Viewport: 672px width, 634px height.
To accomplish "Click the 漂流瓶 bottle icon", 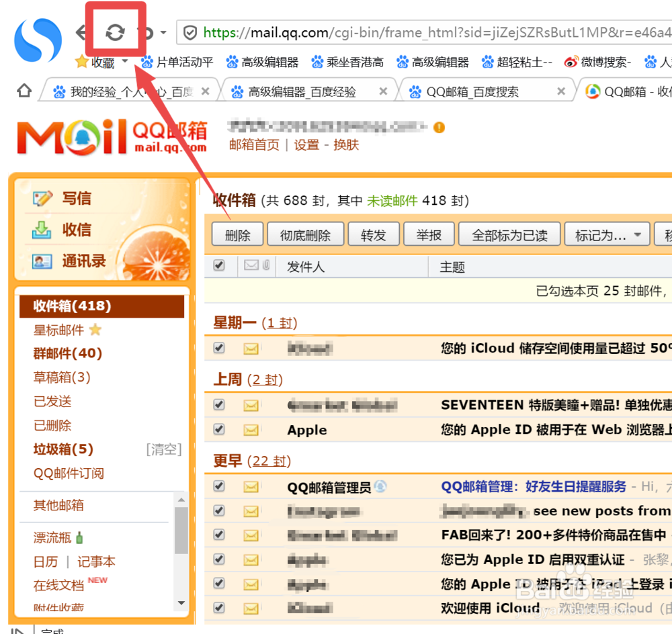I will pos(79,537).
